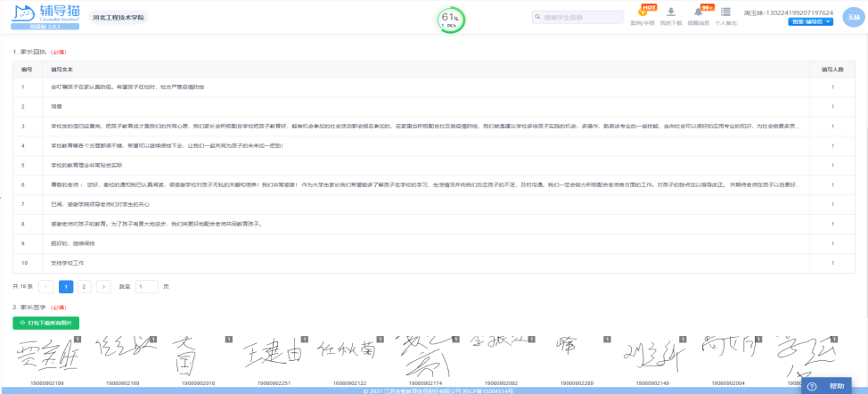Open signature image for 19080902018

coord(199,356)
